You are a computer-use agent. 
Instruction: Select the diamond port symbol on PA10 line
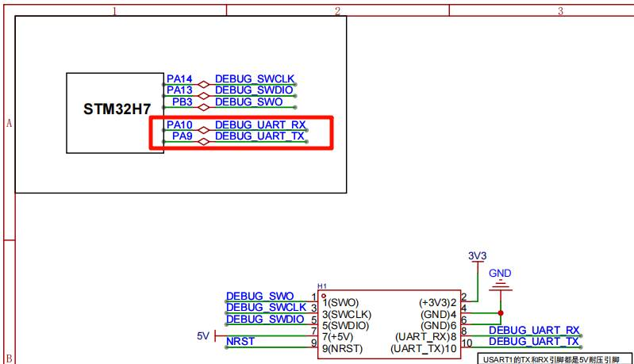pyautogui.click(x=203, y=130)
